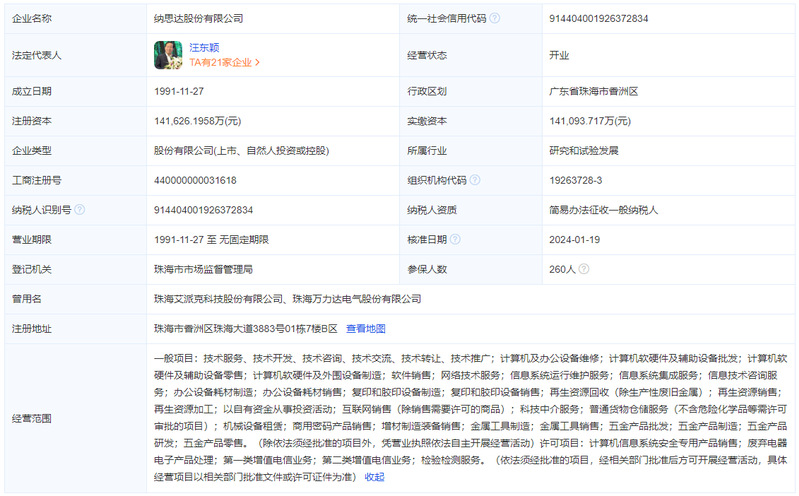Click 研究和试验发展 industry value
The image size is (799, 496).
pyautogui.click(x=583, y=150)
